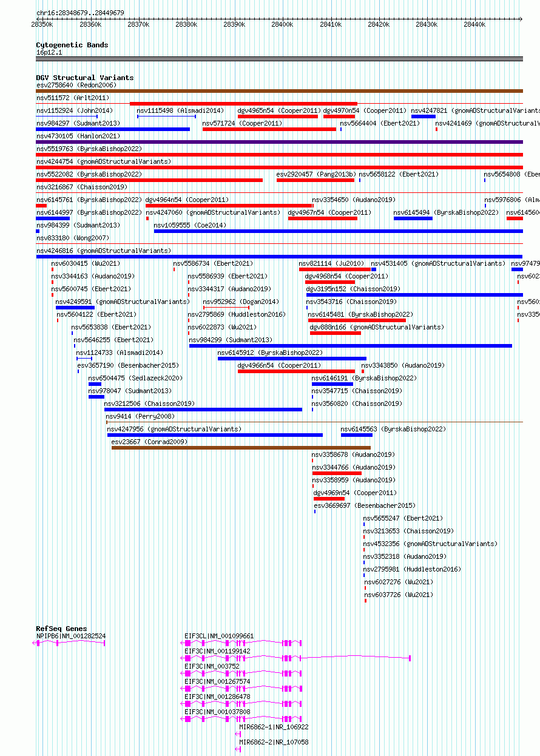Screen dimensions: 540x756
Task: Select the purple nsv4730105 Hanlon2021 bar
Action: click(x=279, y=142)
